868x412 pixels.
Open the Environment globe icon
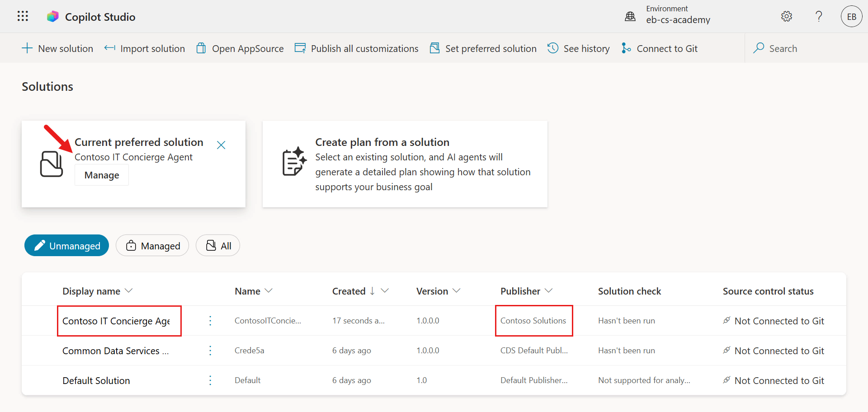click(x=630, y=17)
